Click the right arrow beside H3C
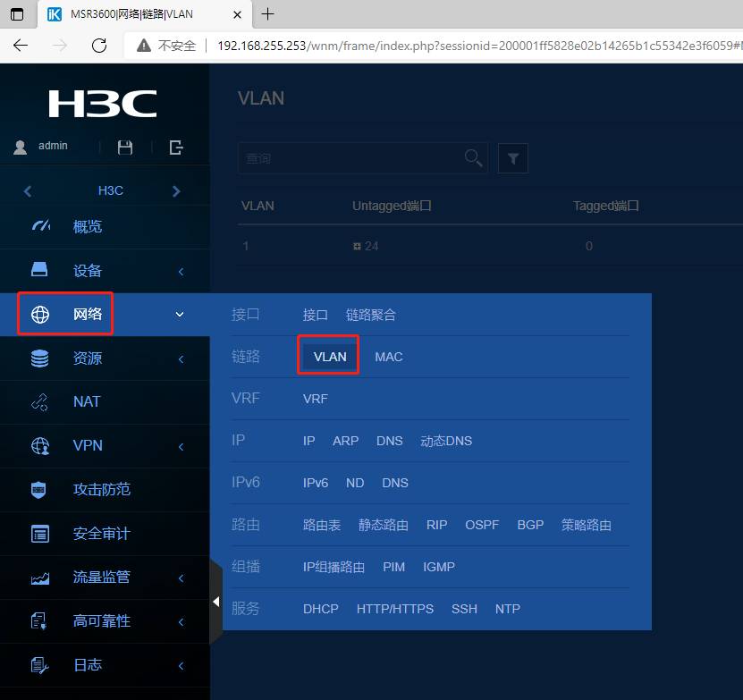This screenshot has width=743, height=700. point(176,191)
